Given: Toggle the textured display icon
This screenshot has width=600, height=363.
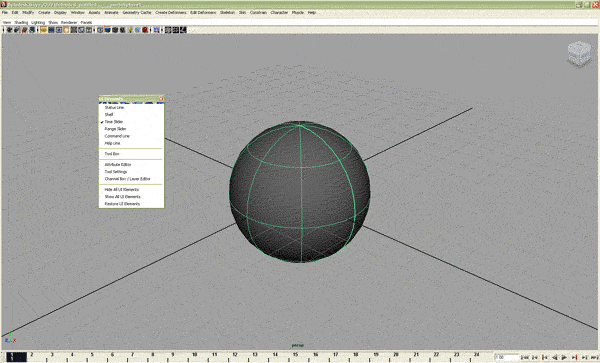Looking at the screenshot, I should [x=122, y=29].
